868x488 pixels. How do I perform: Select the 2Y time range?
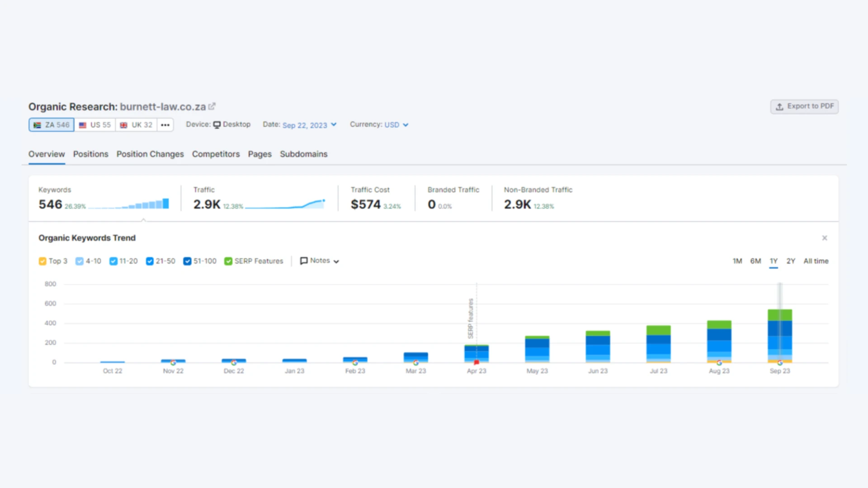point(791,261)
